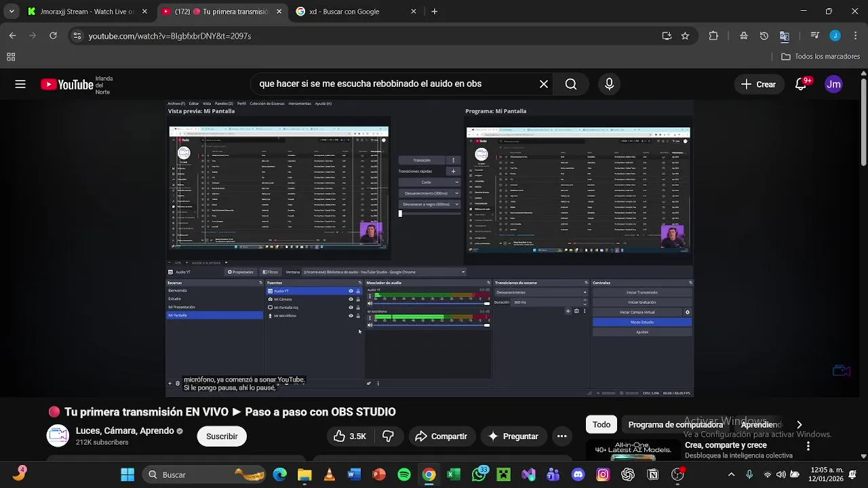
Task: Toggle Audio YT source visibility eye in video
Action: [351, 291]
